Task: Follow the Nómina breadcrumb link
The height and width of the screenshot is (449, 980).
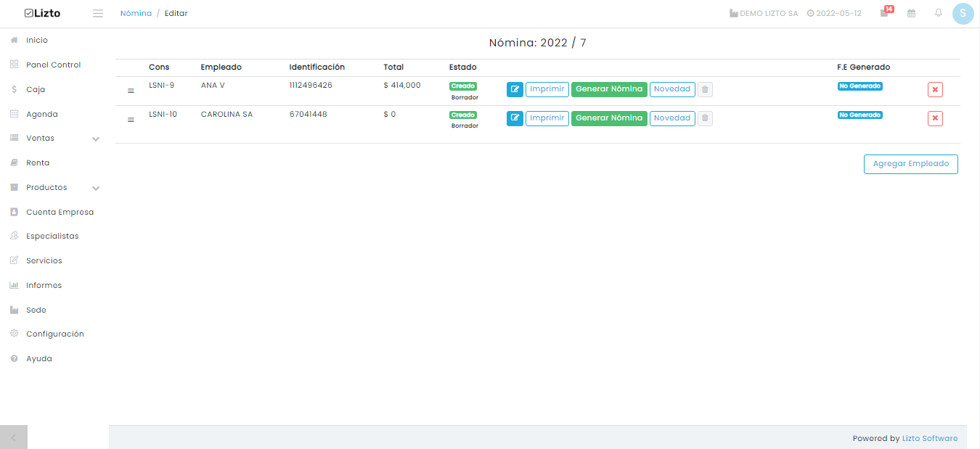Action: [x=136, y=13]
